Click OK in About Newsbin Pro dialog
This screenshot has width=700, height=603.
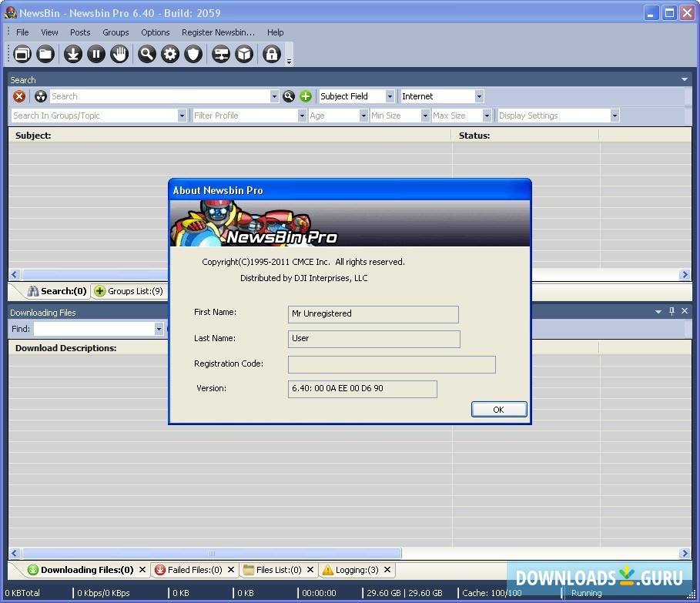(x=499, y=409)
